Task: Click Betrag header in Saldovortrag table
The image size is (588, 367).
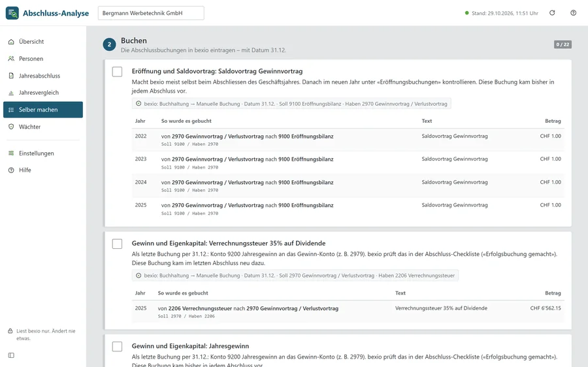Action: pos(553,121)
